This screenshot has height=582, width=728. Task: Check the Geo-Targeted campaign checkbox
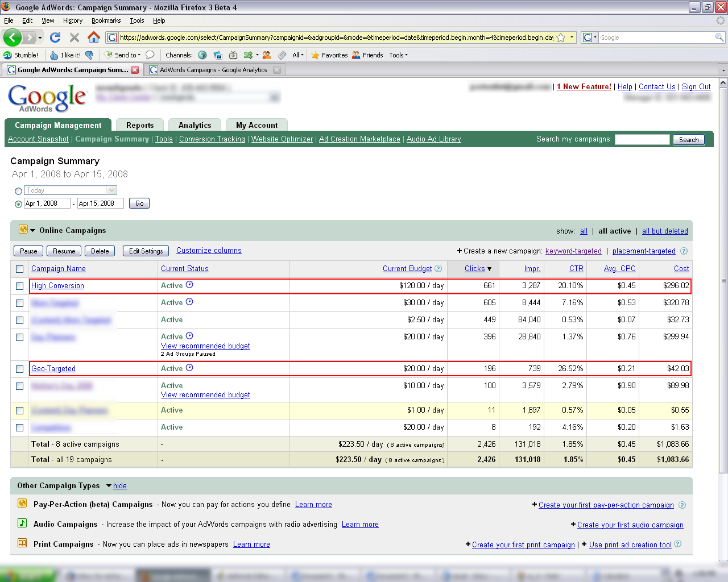pos(20,369)
